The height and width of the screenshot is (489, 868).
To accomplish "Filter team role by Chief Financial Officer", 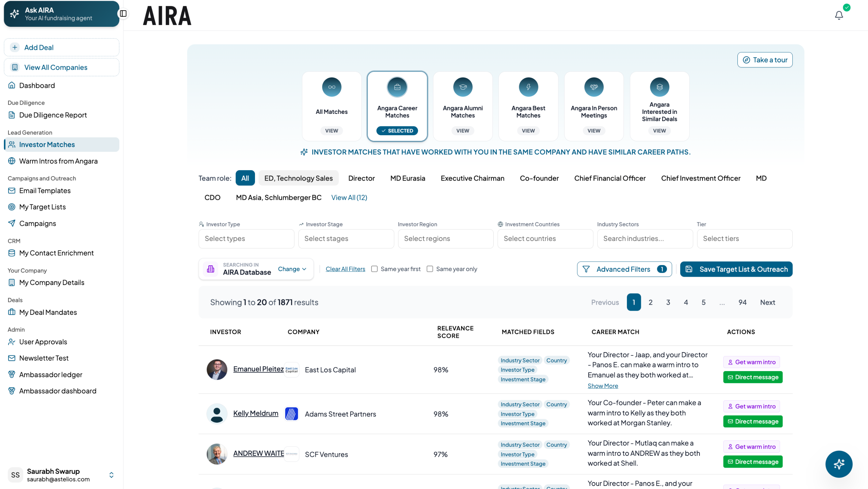I will 610,178.
